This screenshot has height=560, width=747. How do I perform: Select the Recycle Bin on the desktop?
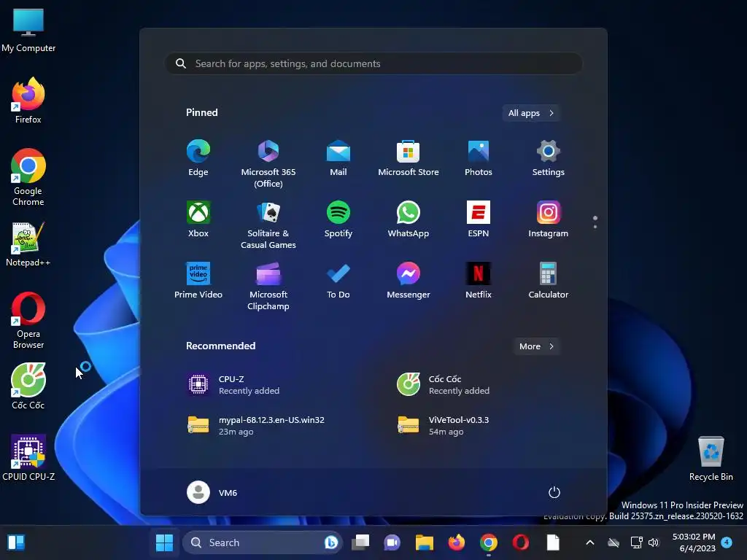[711, 458]
